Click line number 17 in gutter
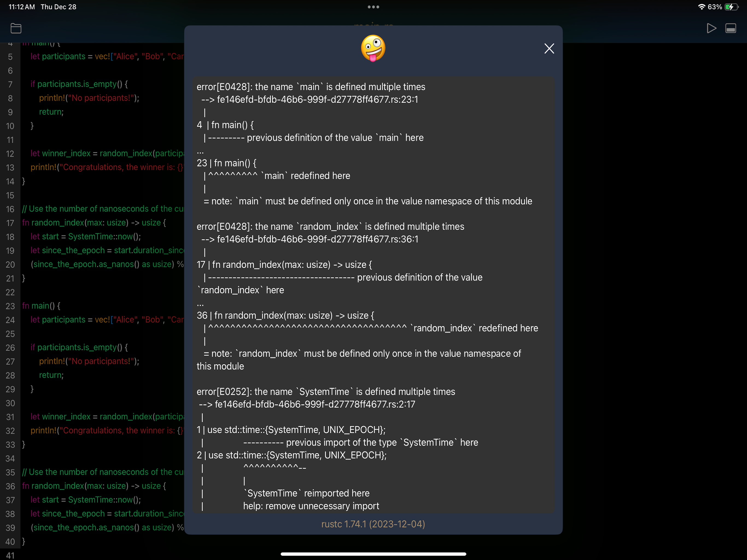 tap(10, 223)
